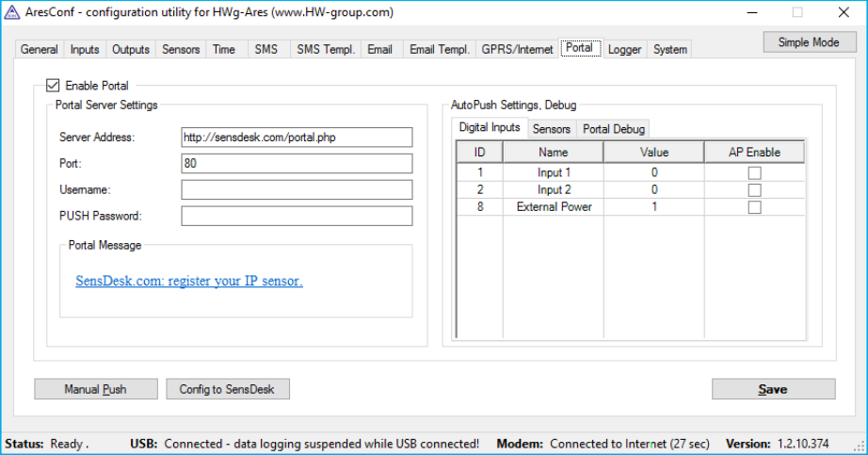Screen dimensions: 868x455
Task: Open the Portal Debug tab
Action: tap(614, 129)
